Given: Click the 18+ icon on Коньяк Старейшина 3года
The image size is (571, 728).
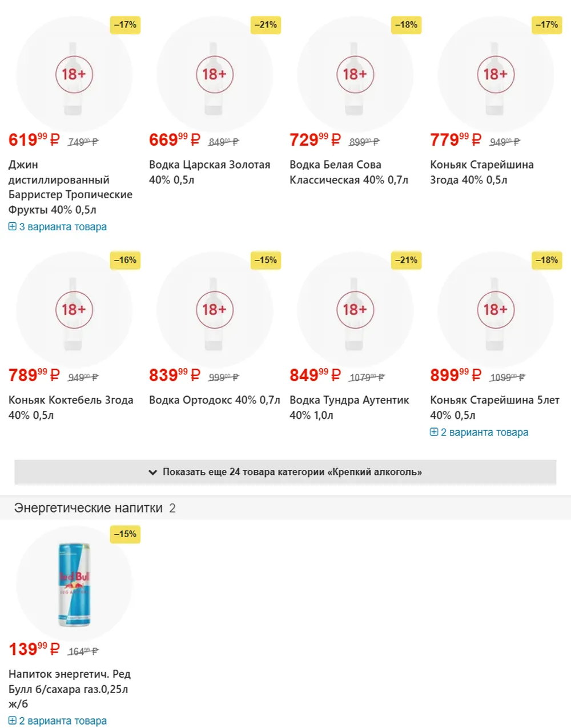Looking at the screenshot, I should 495,74.
